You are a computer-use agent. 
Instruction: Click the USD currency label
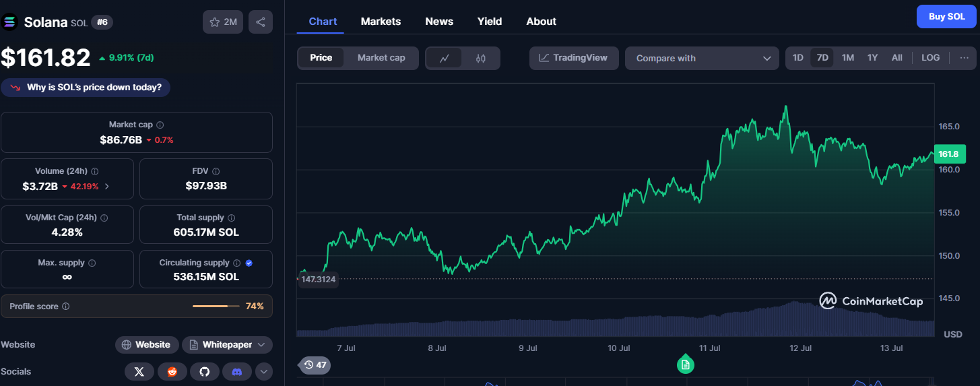tap(953, 335)
